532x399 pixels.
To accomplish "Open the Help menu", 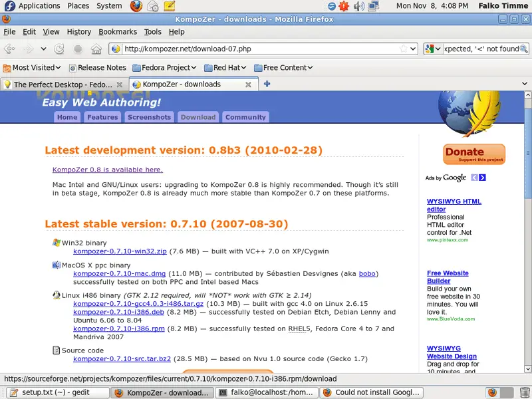I will click(177, 32).
